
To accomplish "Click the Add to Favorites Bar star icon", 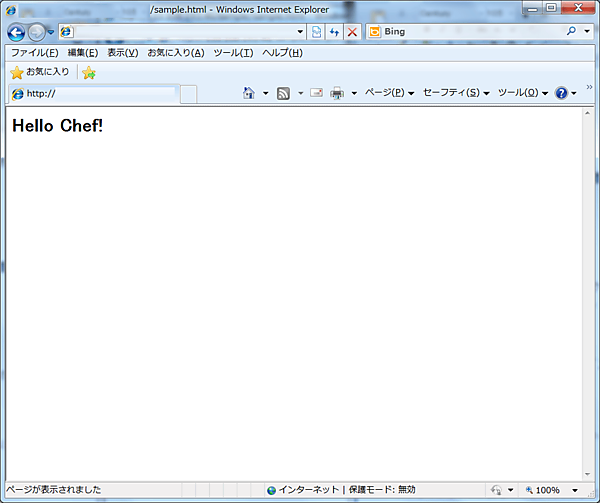I will [x=89, y=73].
